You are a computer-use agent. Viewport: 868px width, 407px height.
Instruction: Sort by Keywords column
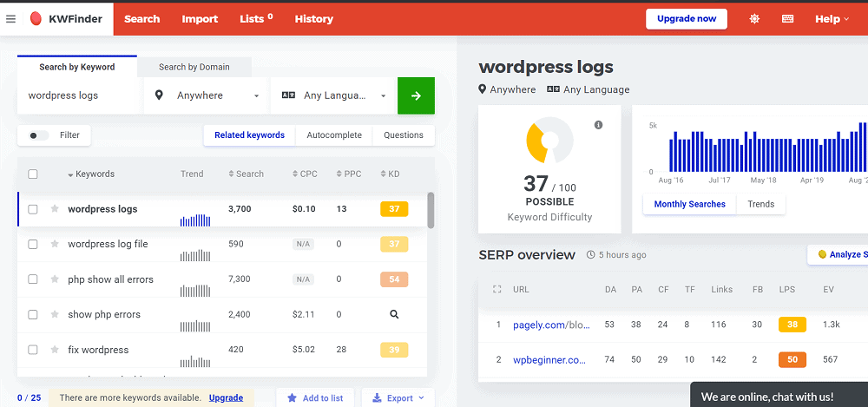[91, 174]
